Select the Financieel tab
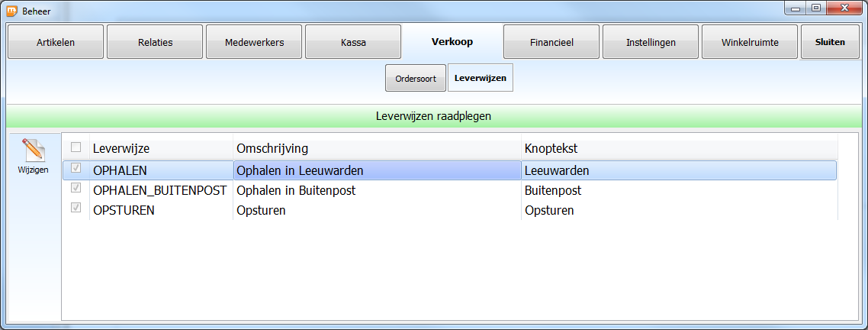The image size is (868, 330). [x=551, y=41]
